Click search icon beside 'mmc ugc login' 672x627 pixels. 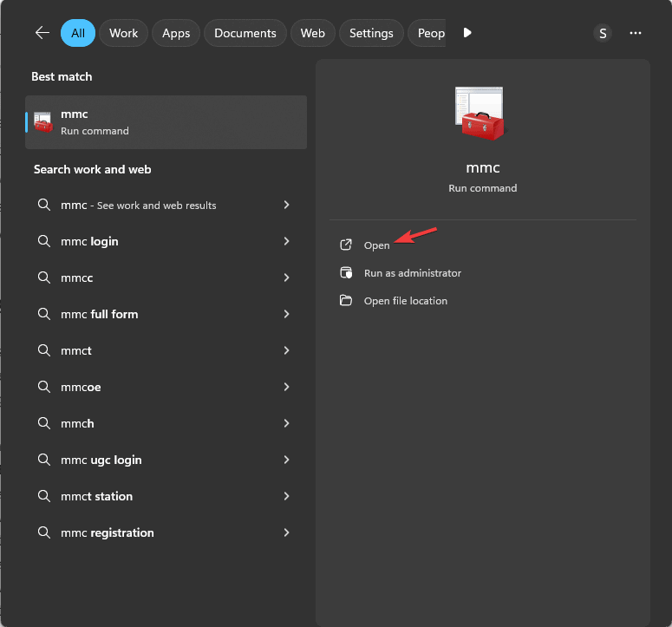(x=43, y=460)
